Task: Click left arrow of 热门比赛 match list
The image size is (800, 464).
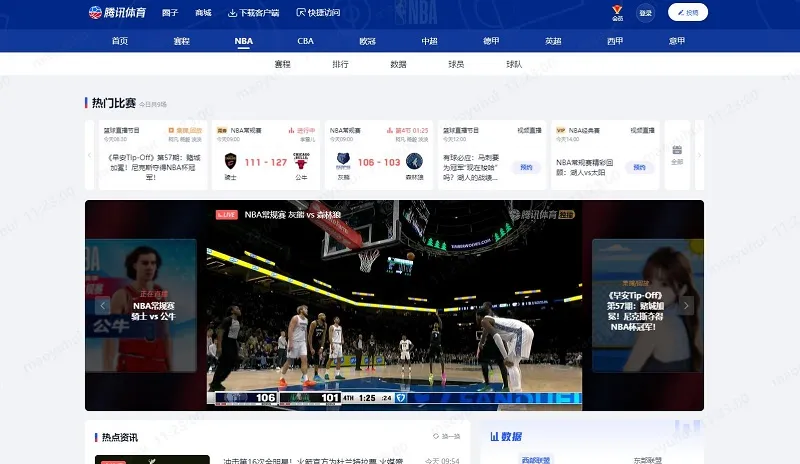Action: click(x=90, y=155)
